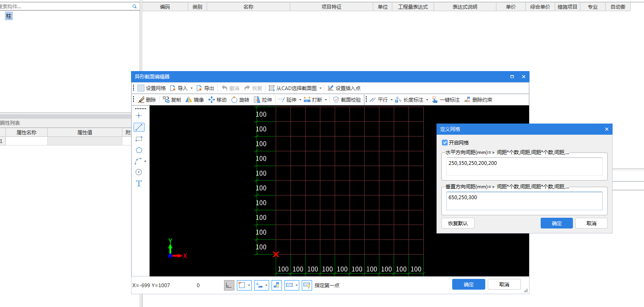
Task: Open the 从CAD选择截面图 dropdown arrow
Action: point(320,88)
